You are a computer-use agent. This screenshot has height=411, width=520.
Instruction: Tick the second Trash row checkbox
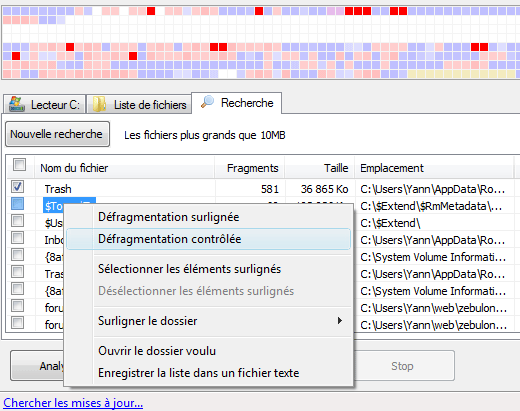tap(17, 272)
